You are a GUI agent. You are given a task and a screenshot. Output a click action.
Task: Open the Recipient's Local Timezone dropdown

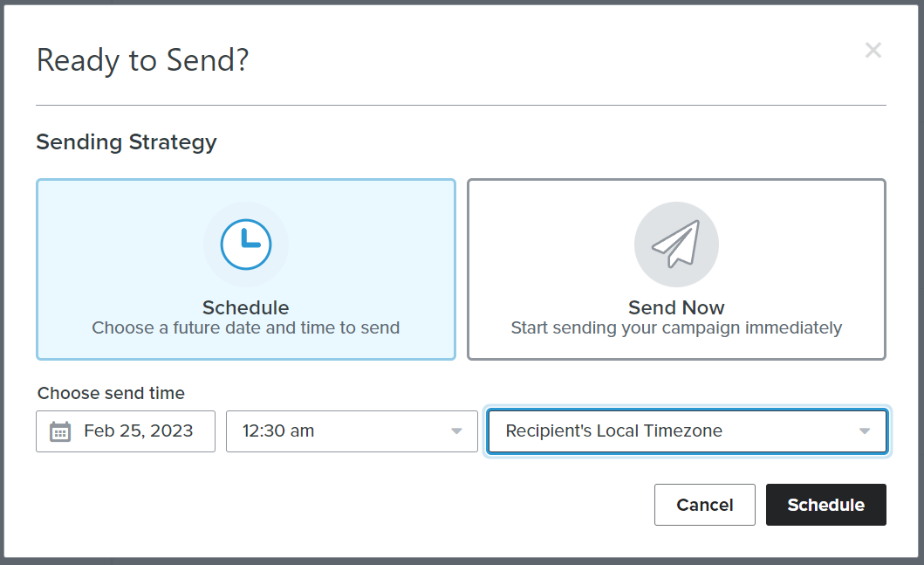687,431
